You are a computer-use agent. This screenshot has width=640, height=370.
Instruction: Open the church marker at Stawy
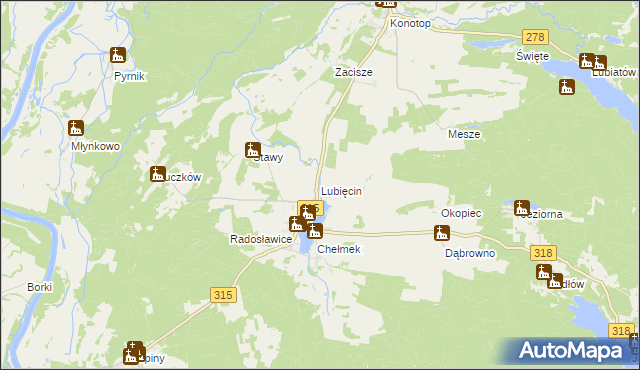coord(253,150)
